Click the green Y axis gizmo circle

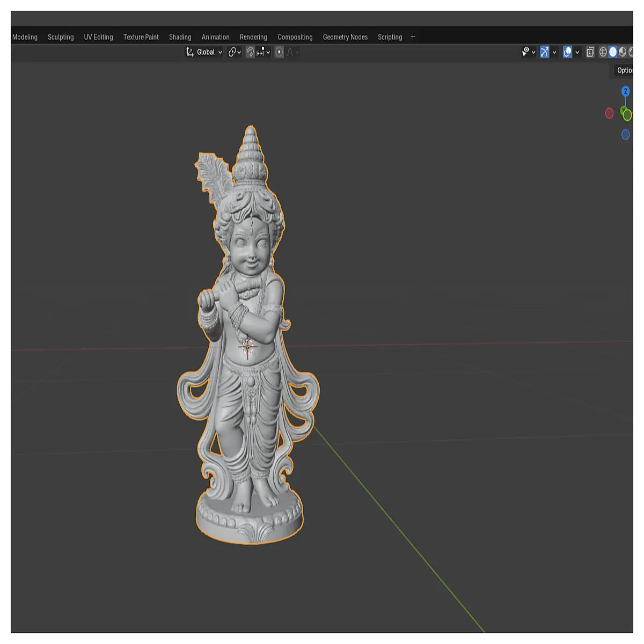[626, 114]
